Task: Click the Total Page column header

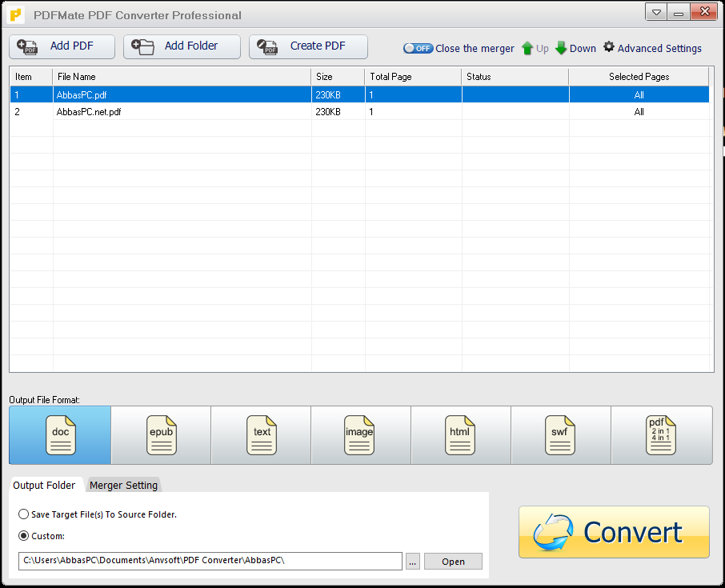Action: 414,77
